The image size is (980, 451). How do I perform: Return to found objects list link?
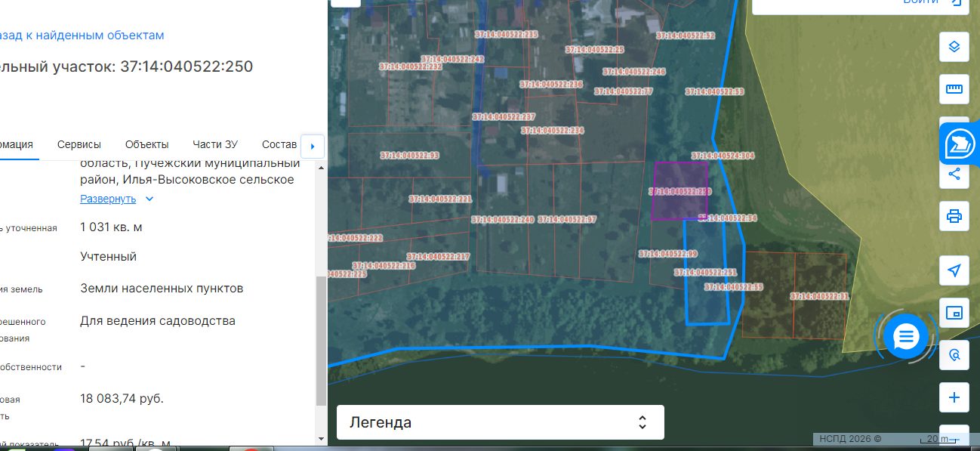[x=82, y=35]
